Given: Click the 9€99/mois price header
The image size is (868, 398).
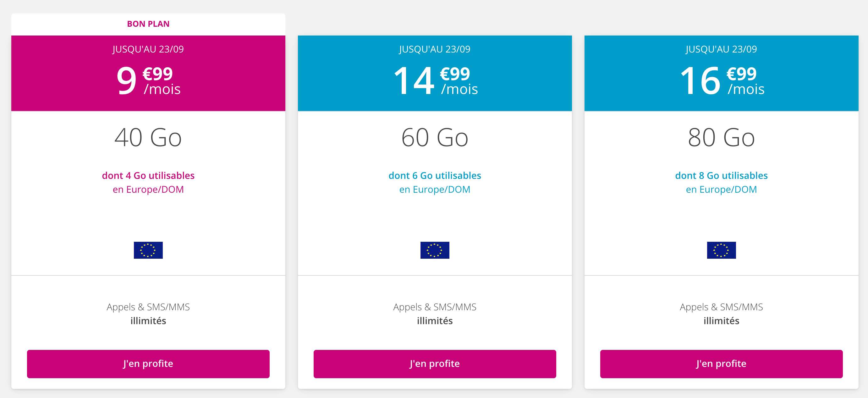Looking at the screenshot, I should coord(148,80).
